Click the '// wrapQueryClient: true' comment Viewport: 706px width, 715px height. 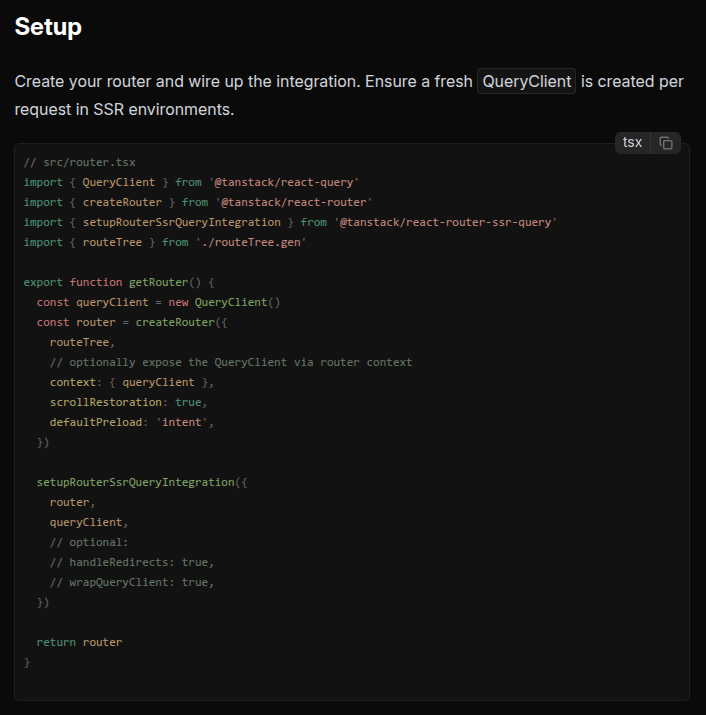(x=132, y=582)
